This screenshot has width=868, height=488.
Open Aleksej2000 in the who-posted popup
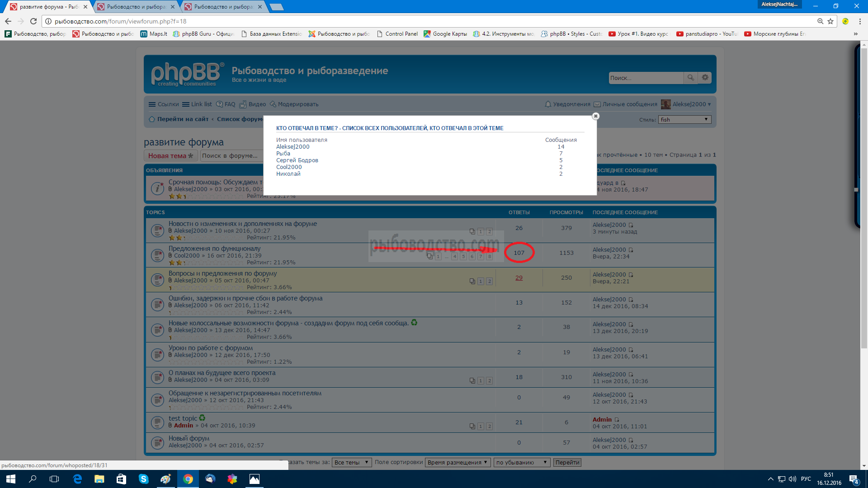point(292,147)
